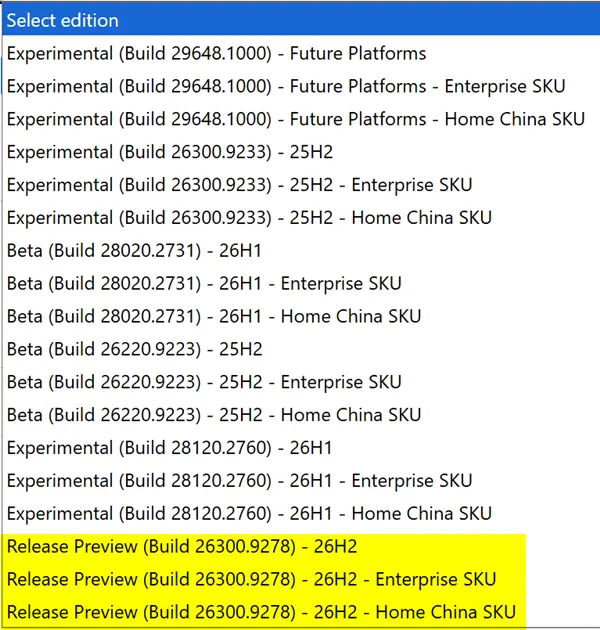Choose Beta Build 26220.9223 25H2 base edition
Image resolution: width=600 pixels, height=630 pixels.
301,350
